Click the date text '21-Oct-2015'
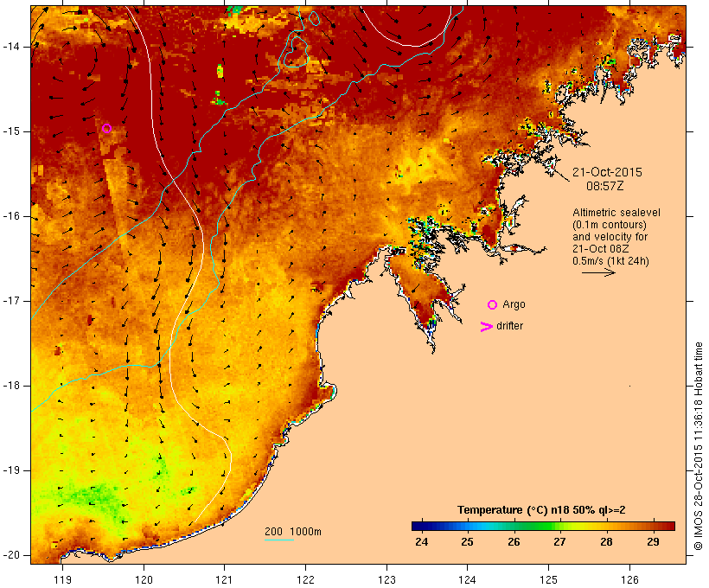Screen dimensions: 709x588 pyautogui.click(x=607, y=172)
